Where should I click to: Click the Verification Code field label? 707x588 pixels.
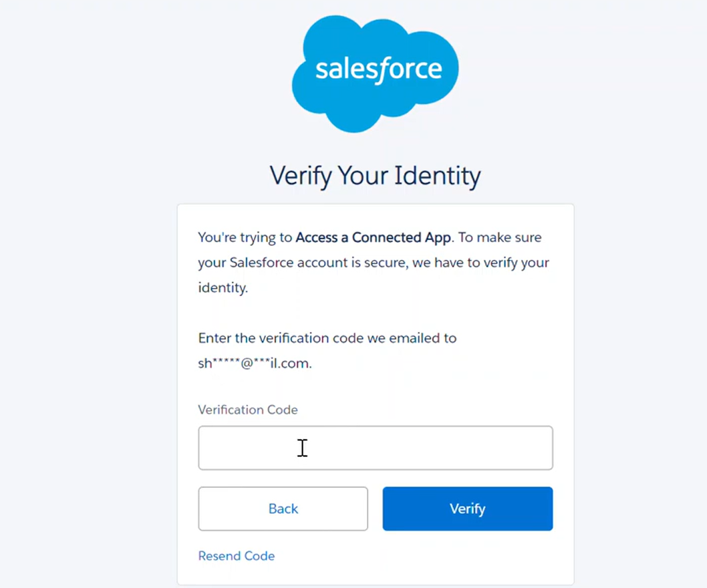point(248,410)
